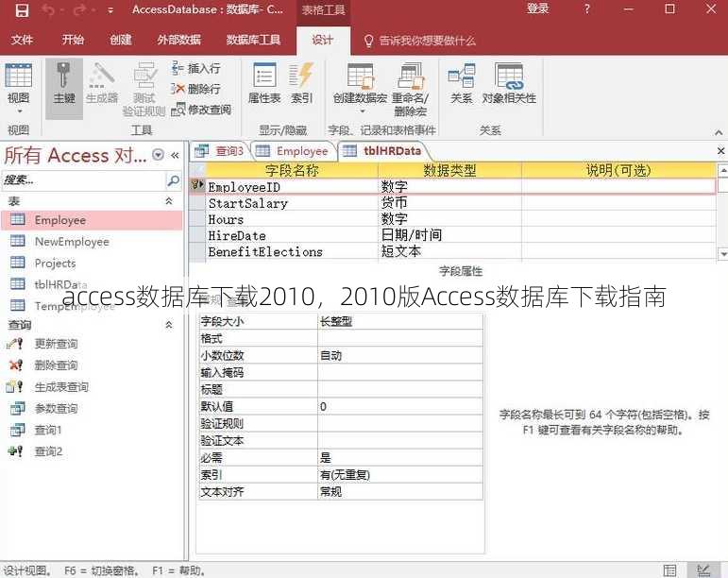This screenshot has height=578, width=728.
Task: Click 修改查阅 modify lookups
Action: (200, 110)
